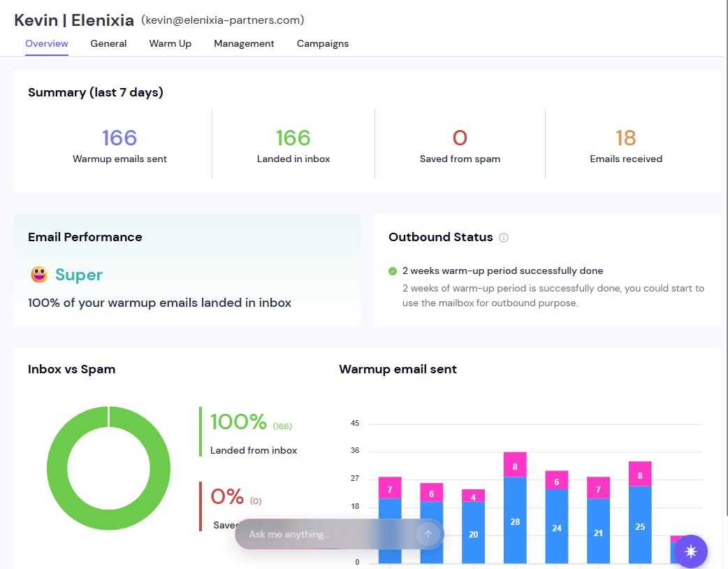728x569 pixels.
Task: Click the 'Email Performance' heading
Action: tap(85, 237)
